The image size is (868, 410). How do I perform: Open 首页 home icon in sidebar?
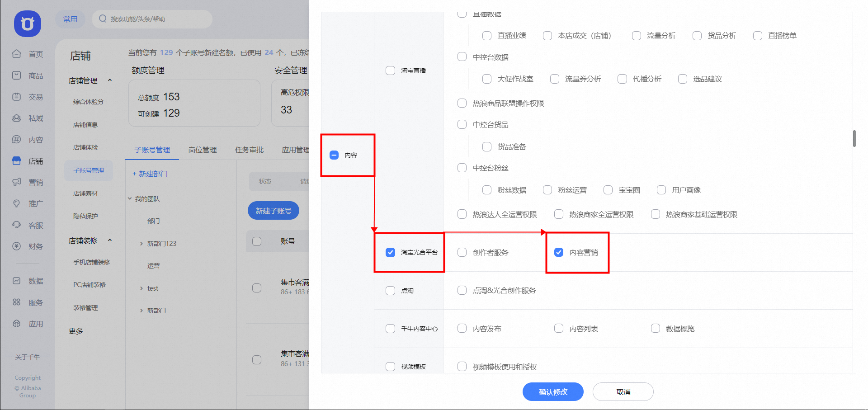click(17, 54)
